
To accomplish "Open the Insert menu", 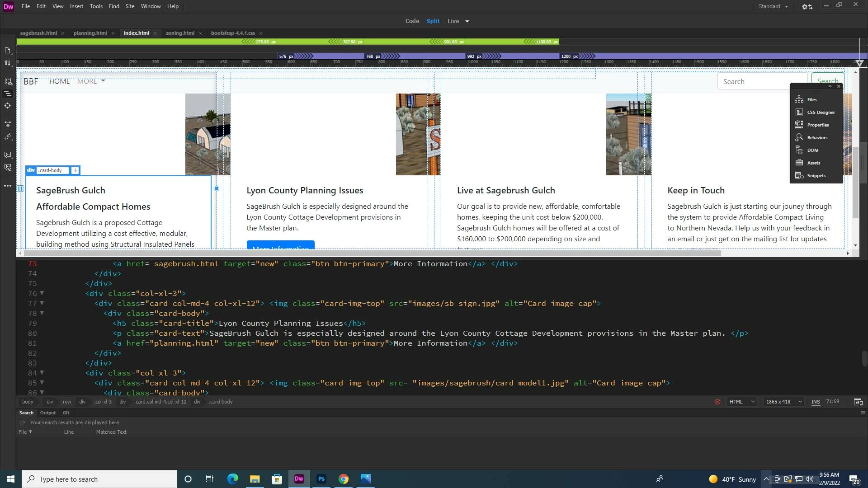I will click(76, 6).
